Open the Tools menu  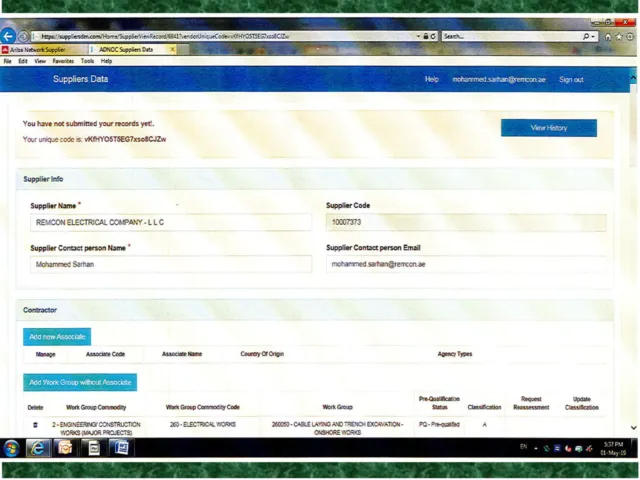(87, 61)
